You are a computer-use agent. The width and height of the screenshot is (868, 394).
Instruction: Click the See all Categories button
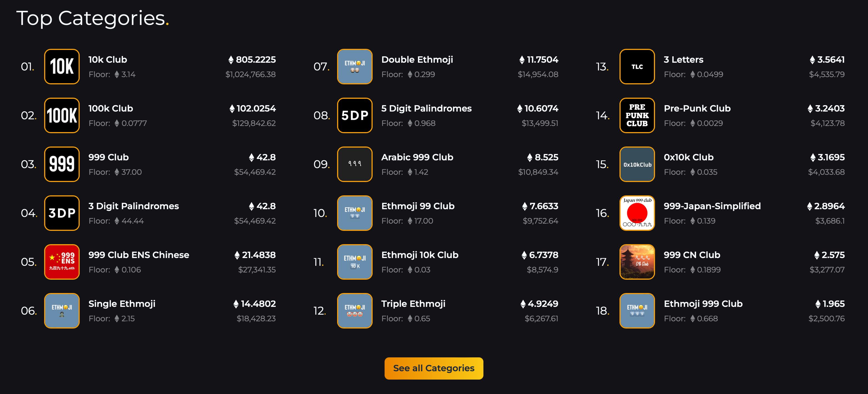click(434, 368)
